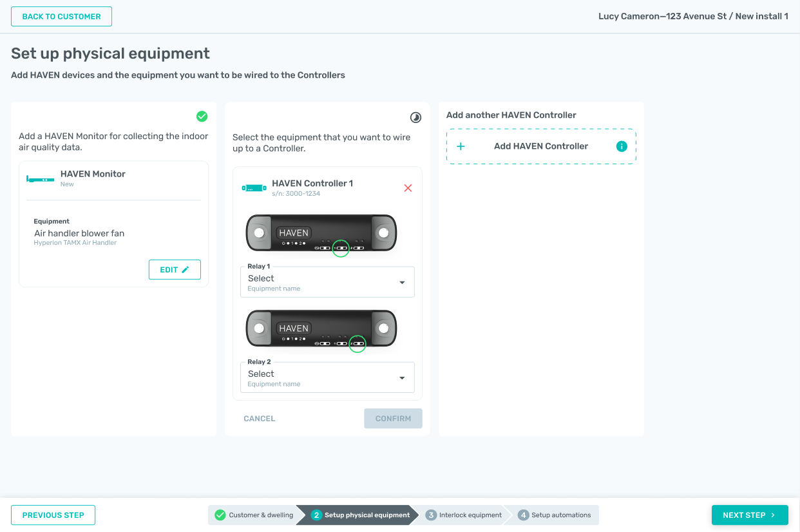
Task: Remove HAVEN Controller 1 with red X
Action: click(x=408, y=188)
